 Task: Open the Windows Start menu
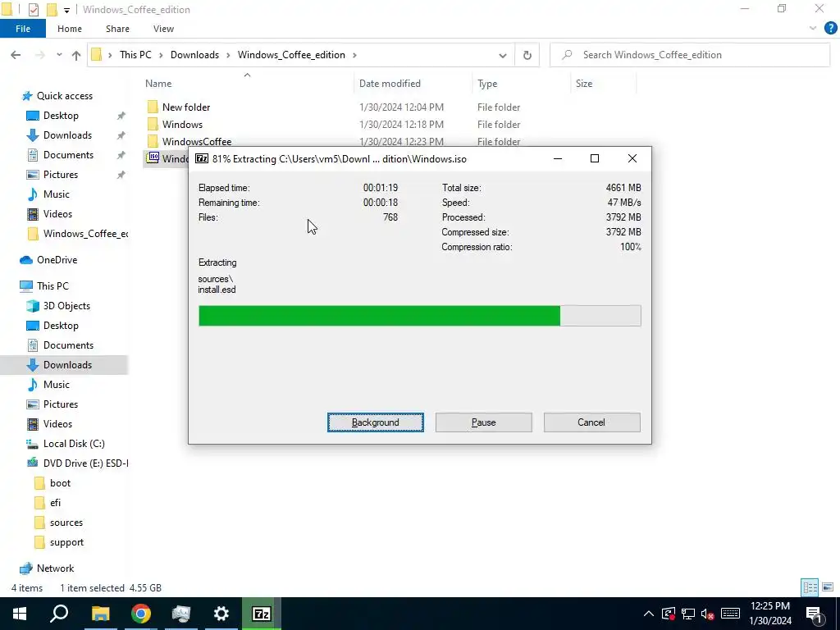click(x=20, y=614)
